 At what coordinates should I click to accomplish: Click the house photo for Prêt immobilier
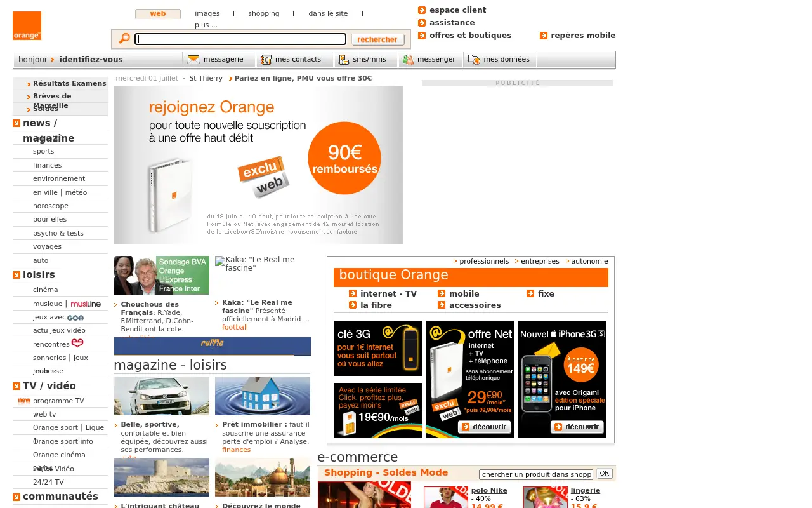(263, 396)
